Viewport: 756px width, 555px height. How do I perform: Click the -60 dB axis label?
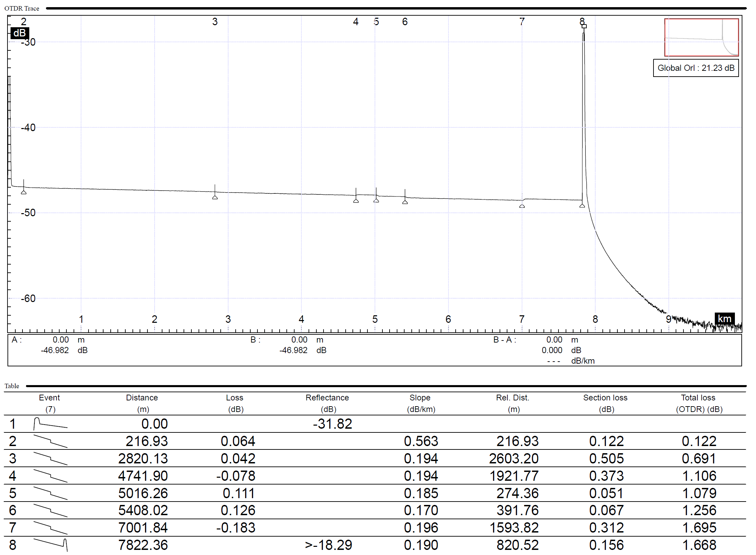click(28, 299)
